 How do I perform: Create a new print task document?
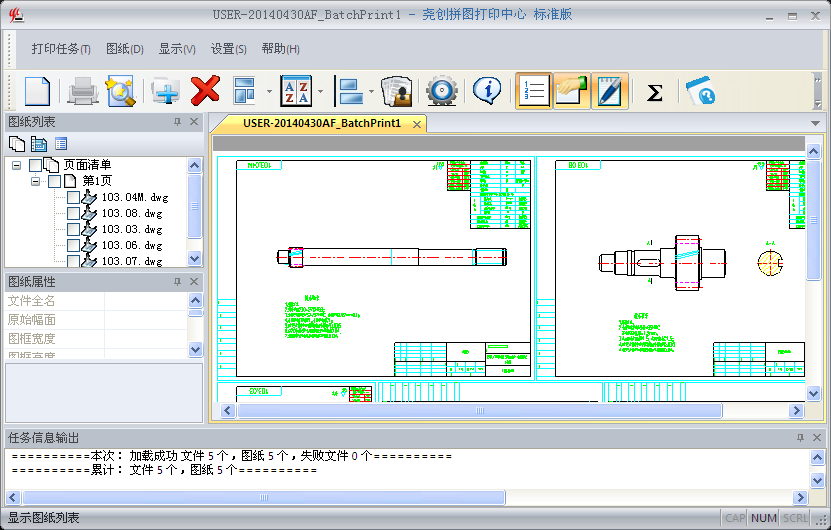(37, 91)
